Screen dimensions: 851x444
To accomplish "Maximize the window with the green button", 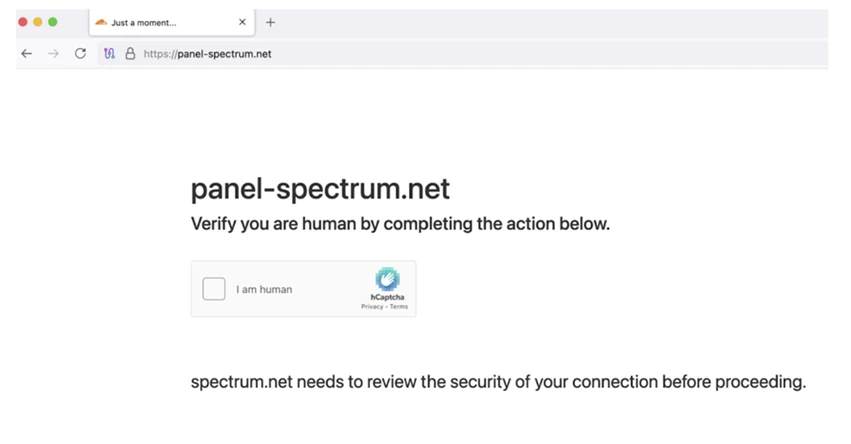I will 53,22.
